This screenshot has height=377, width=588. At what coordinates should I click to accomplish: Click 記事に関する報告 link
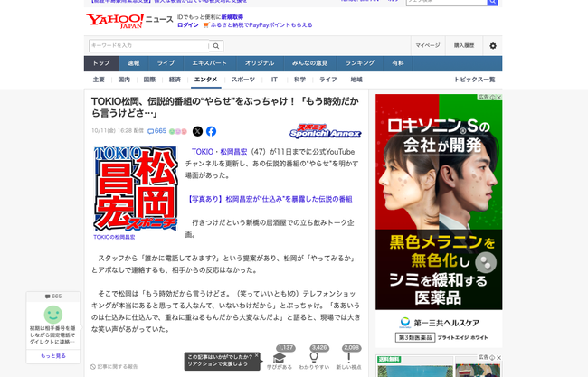(x=114, y=367)
